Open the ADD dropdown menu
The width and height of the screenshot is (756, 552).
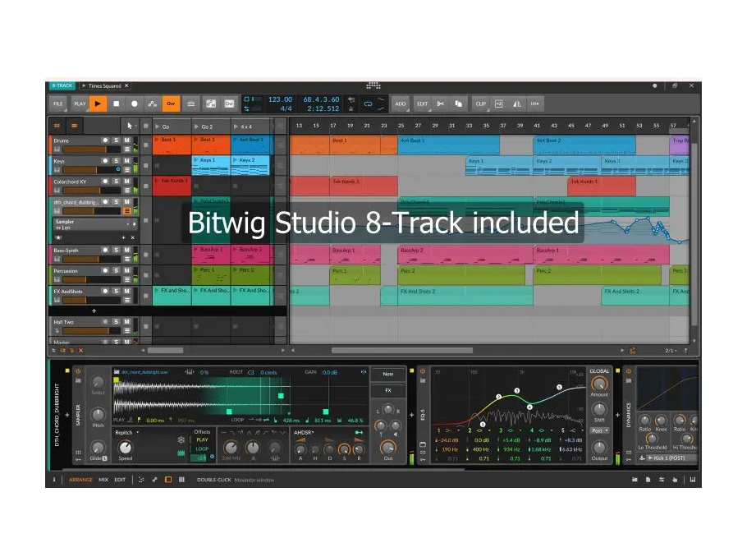point(400,104)
